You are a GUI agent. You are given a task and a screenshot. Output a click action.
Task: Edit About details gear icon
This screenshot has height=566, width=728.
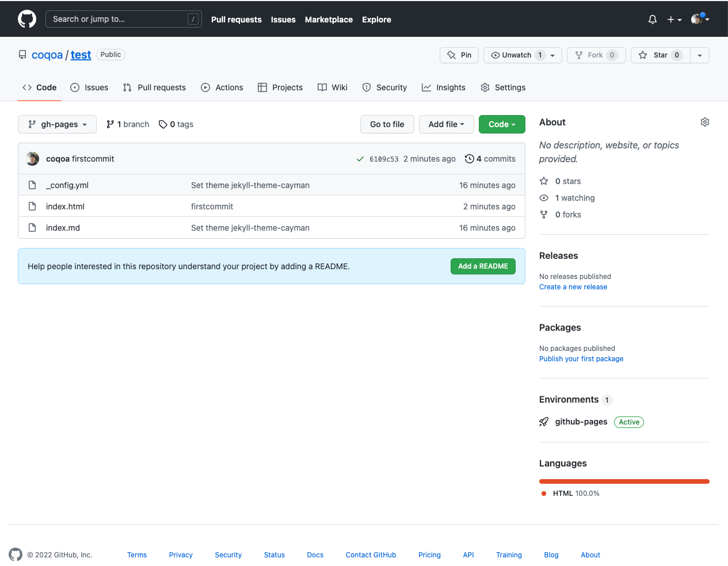coord(705,122)
